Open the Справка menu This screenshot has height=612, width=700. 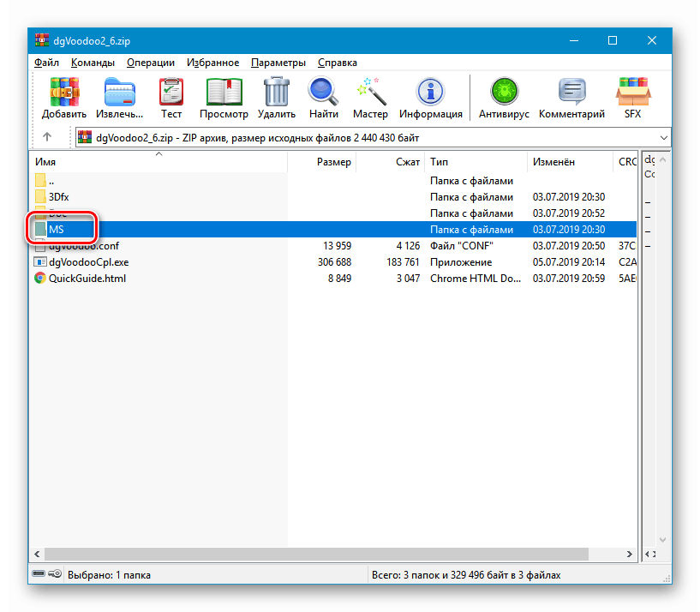pyautogui.click(x=338, y=63)
